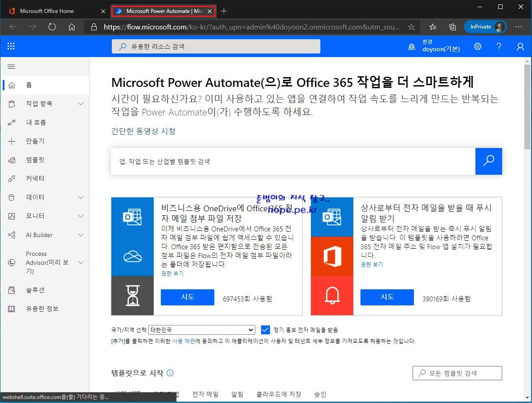Open the help question mark icon
This screenshot has height=403, width=532.
click(x=499, y=46)
